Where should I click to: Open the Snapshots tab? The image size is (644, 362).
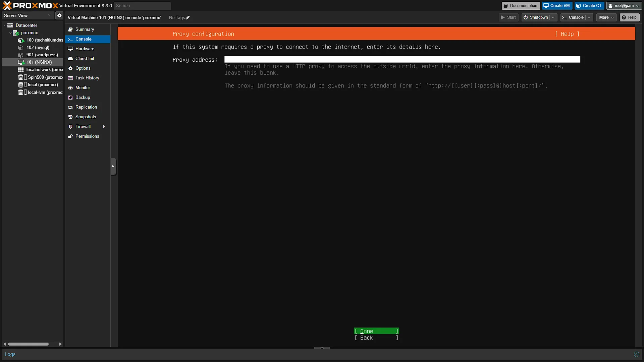coord(88,117)
